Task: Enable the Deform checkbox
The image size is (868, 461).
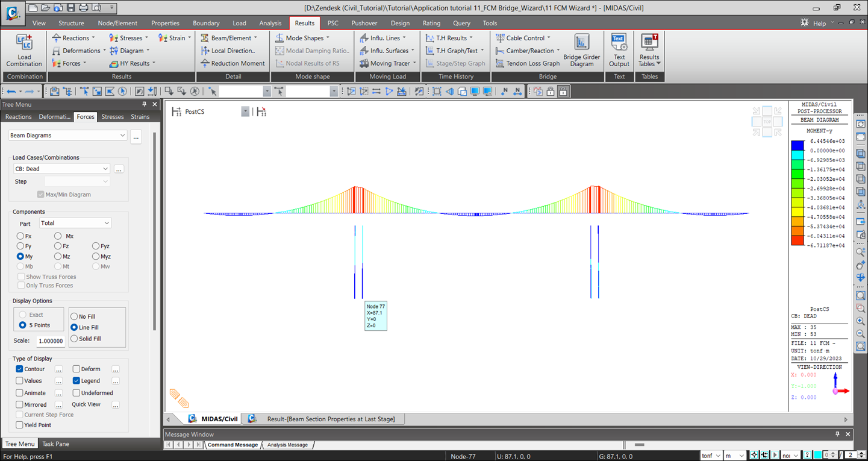Action: (x=76, y=369)
